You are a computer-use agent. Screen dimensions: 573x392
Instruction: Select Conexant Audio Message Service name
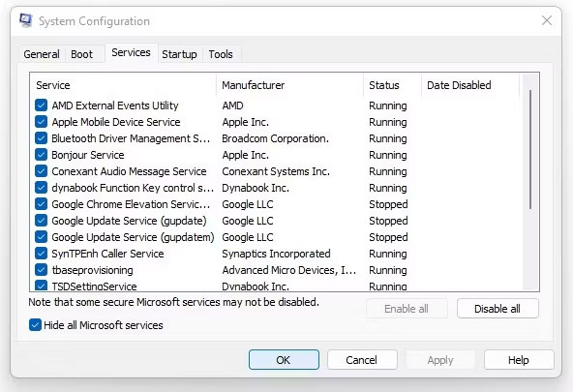129,171
